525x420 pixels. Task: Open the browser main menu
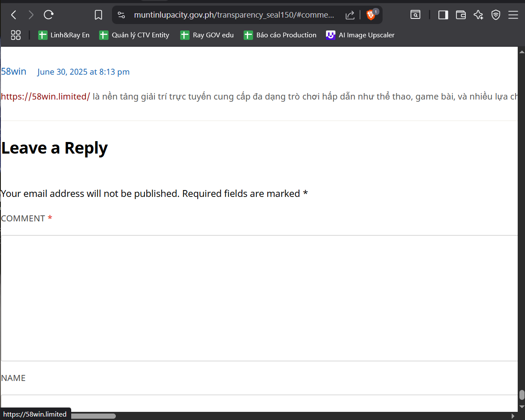(x=513, y=15)
